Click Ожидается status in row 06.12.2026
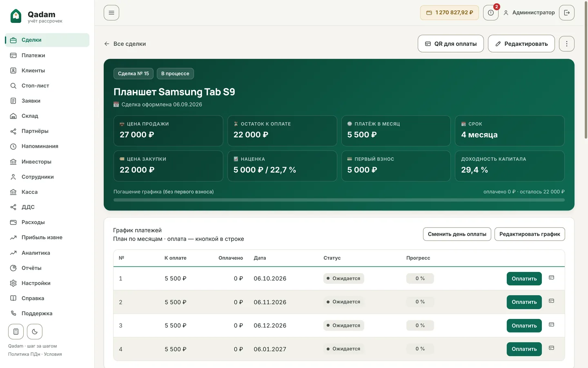This screenshot has width=588, height=368. 344,325
